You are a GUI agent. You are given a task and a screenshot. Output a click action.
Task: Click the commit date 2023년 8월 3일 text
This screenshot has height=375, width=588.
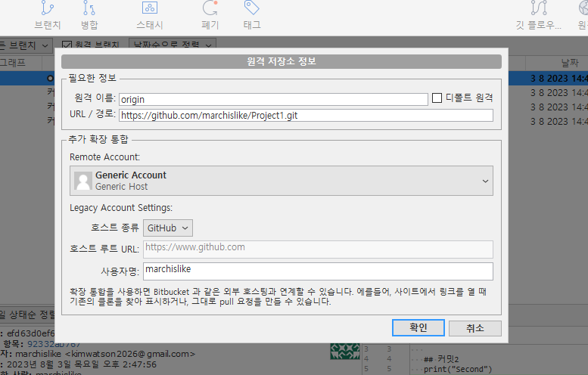(x=82, y=364)
